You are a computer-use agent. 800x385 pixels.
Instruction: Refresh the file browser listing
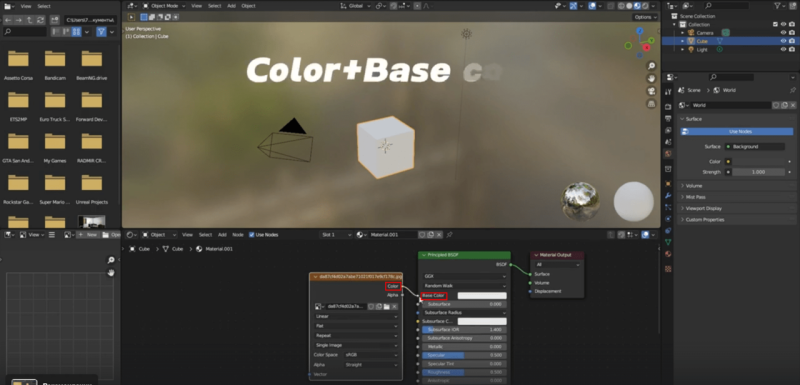point(41,20)
